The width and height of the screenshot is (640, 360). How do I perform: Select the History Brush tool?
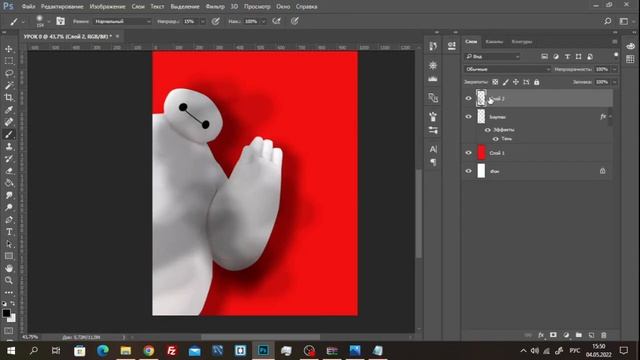coord(9,159)
